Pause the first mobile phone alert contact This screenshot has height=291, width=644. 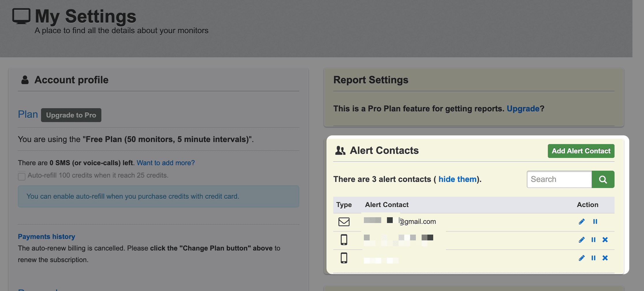[593, 240]
